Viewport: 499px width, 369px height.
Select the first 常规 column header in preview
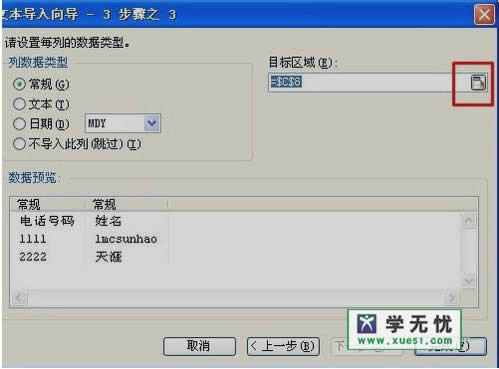pyautogui.click(x=29, y=204)
